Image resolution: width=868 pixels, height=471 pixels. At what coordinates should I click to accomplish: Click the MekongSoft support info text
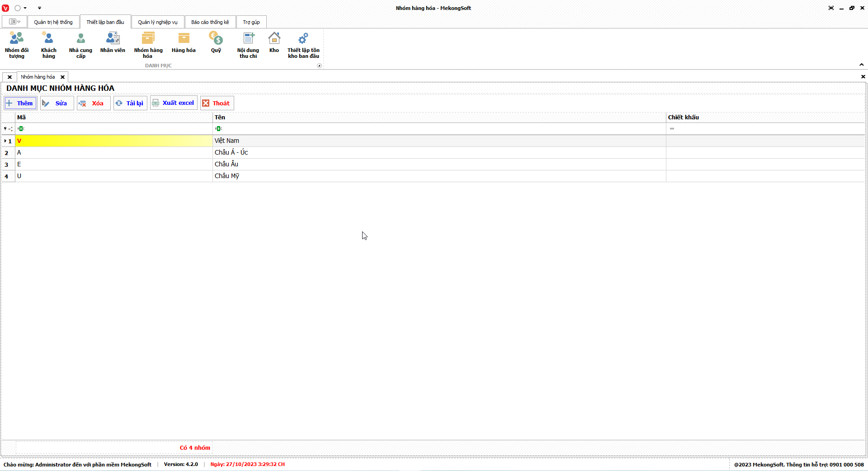click(x=799, y=465)
